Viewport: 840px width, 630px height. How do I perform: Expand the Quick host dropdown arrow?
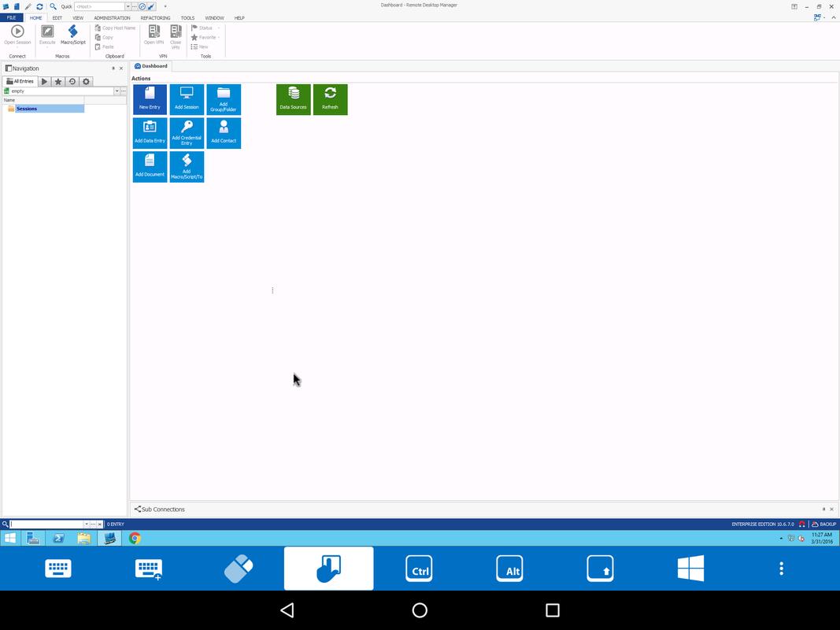coord(128,6)
